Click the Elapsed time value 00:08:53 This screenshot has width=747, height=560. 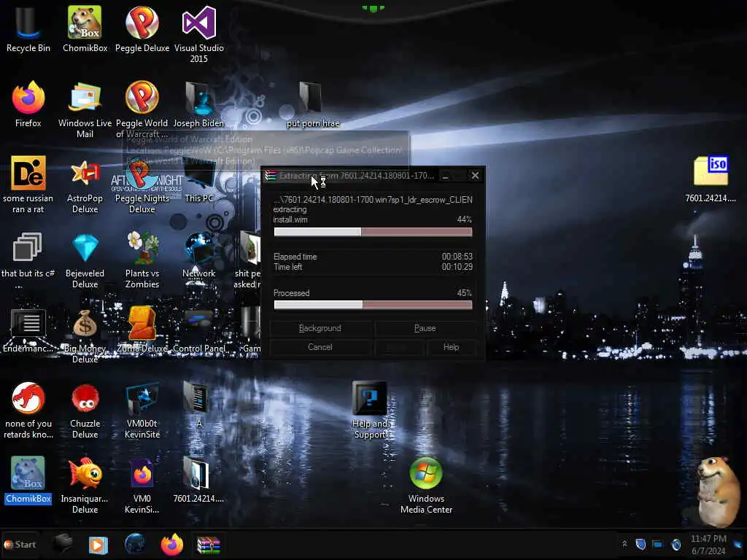(x=457, y=257)
